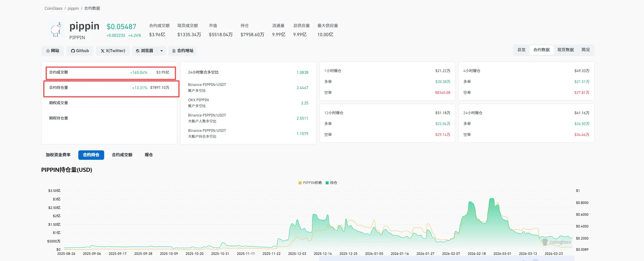
Task: Click the globe icon on 网站 button
Action: click(x=48, y=51)
